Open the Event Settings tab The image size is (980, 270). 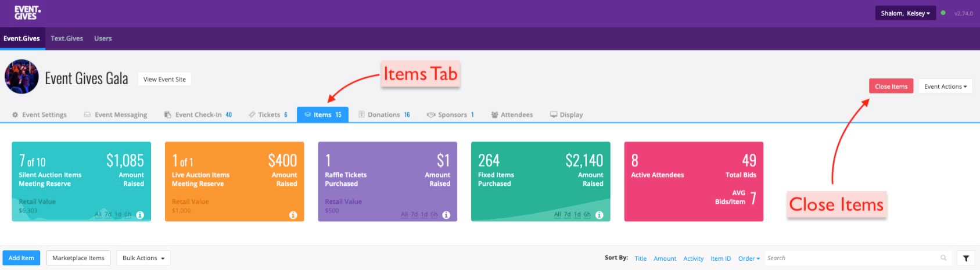[40, 114]
